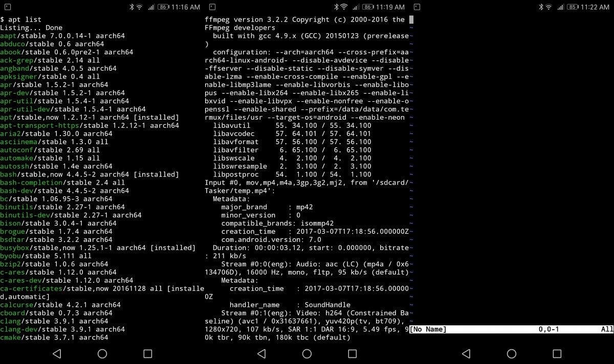The height and width of the screenshot is (364, 614).
Task: Tap Back button on 11:19 AM screen
Action: pos(261,353)
